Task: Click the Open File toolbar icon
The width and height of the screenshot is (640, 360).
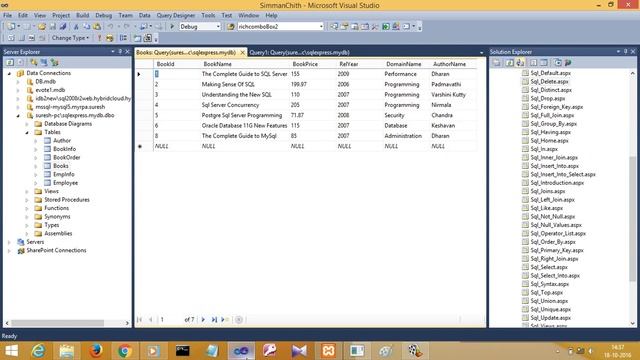Action: pyautogui.click(x=42, y=27)
